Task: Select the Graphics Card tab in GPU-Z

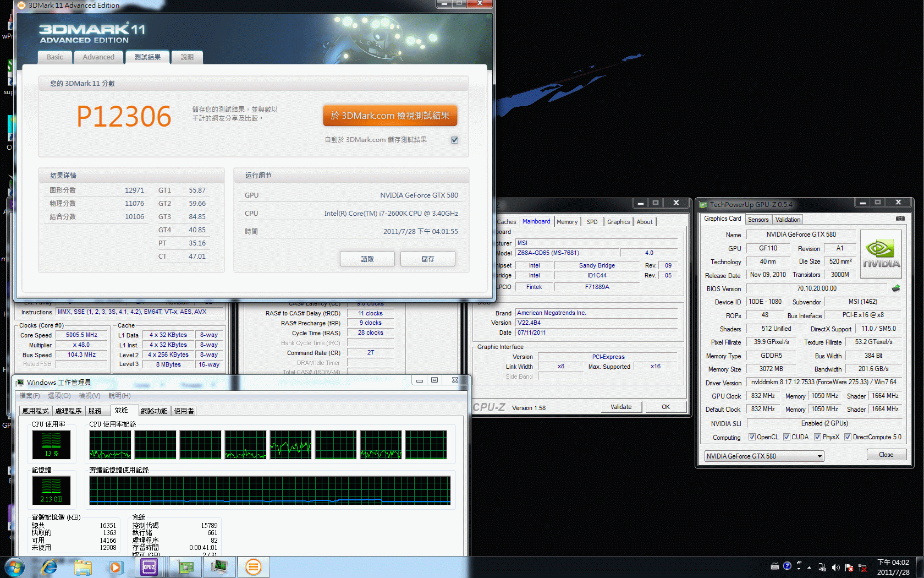Action: pos(722,219)
